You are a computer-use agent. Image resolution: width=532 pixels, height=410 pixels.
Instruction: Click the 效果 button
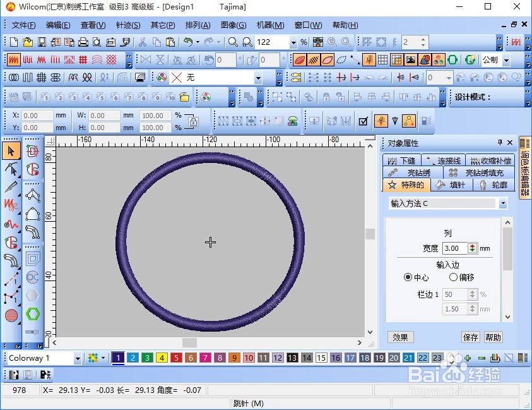click(x=400, y=337)
